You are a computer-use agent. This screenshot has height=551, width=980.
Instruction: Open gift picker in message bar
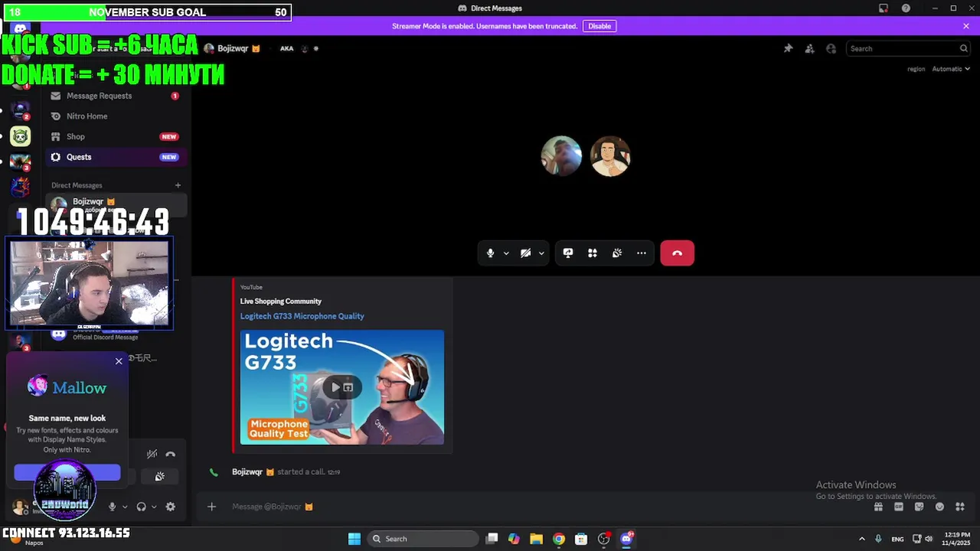pos(878,507)
